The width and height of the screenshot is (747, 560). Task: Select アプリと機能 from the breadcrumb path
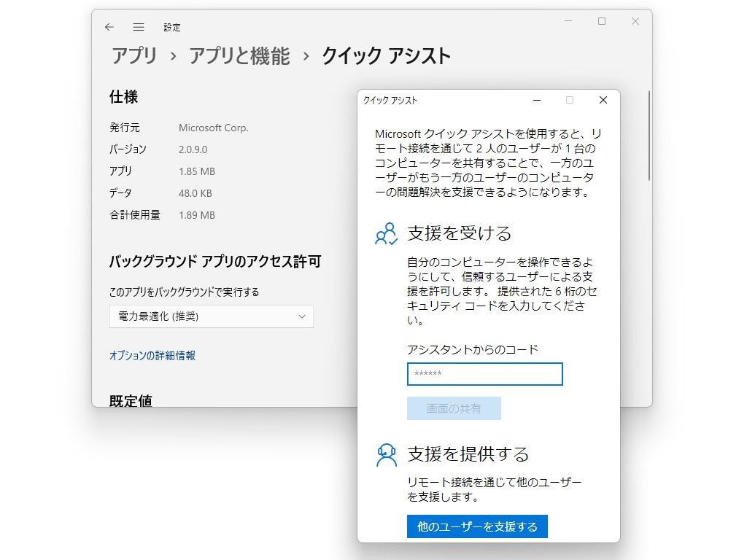point(240,55)
